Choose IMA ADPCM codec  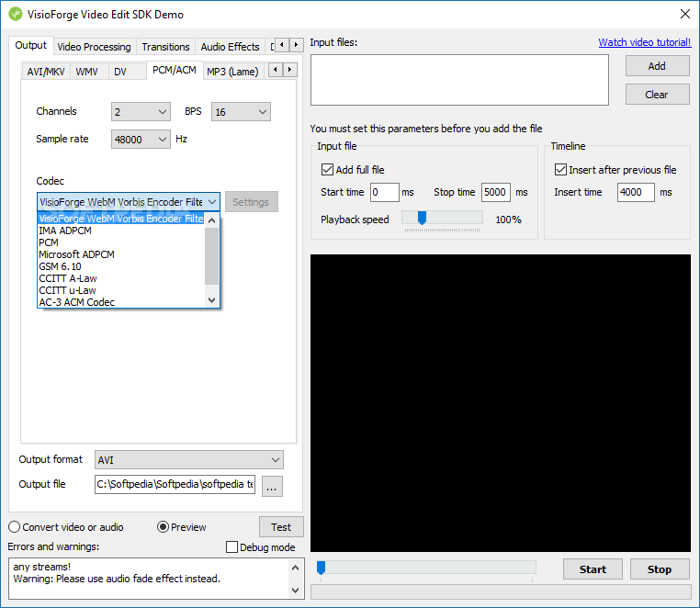click(121, 231)
